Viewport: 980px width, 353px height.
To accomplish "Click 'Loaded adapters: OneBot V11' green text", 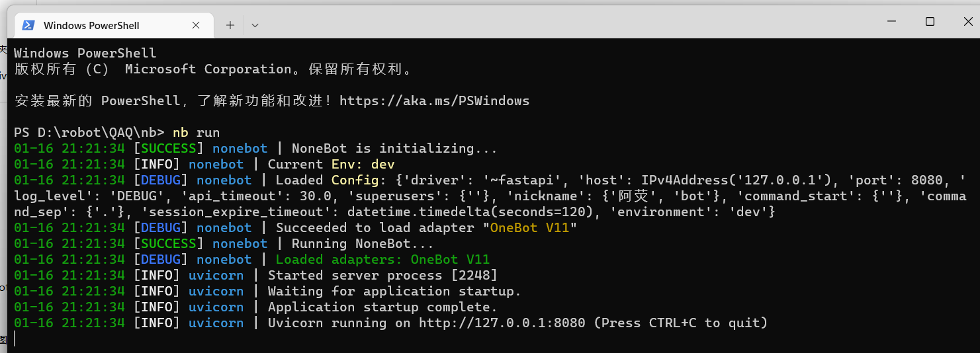I will [382, 260].
